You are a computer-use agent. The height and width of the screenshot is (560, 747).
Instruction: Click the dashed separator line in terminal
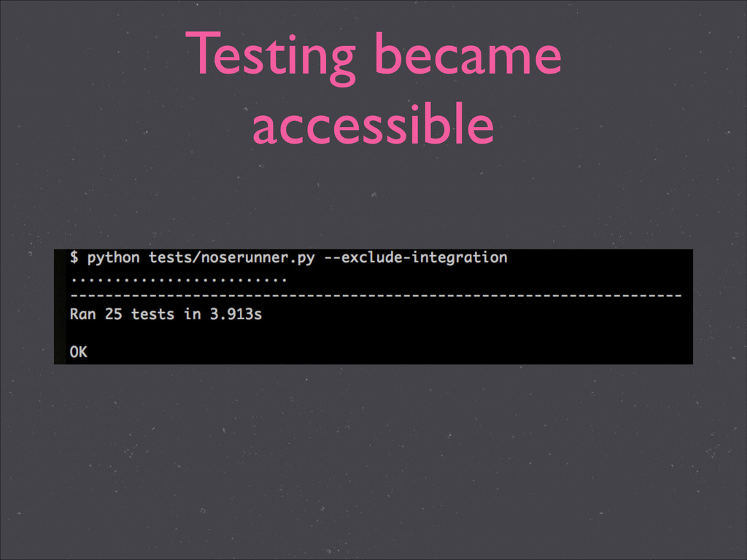click(376, 296)
